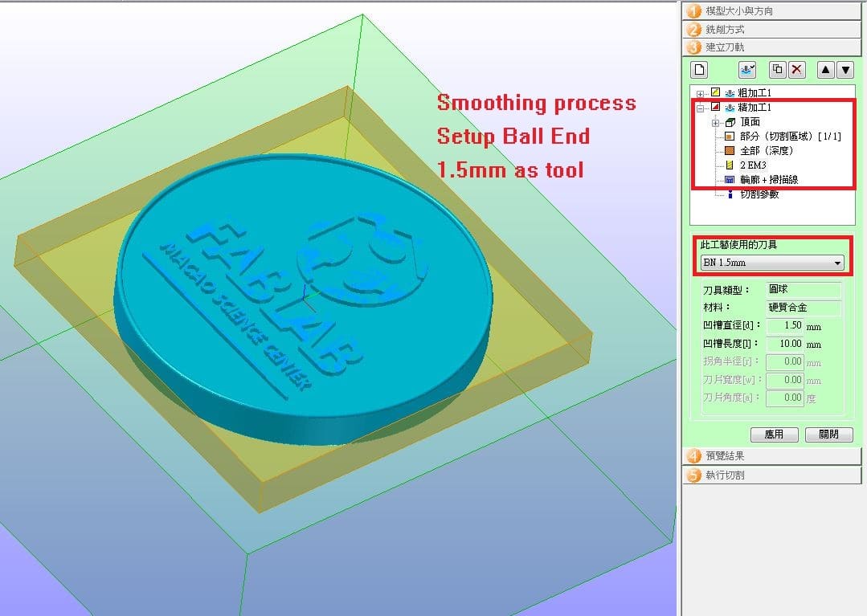The image size is (867, 616).
Task: Open step 4 預覽結果 tab
Action: [772, 456]
